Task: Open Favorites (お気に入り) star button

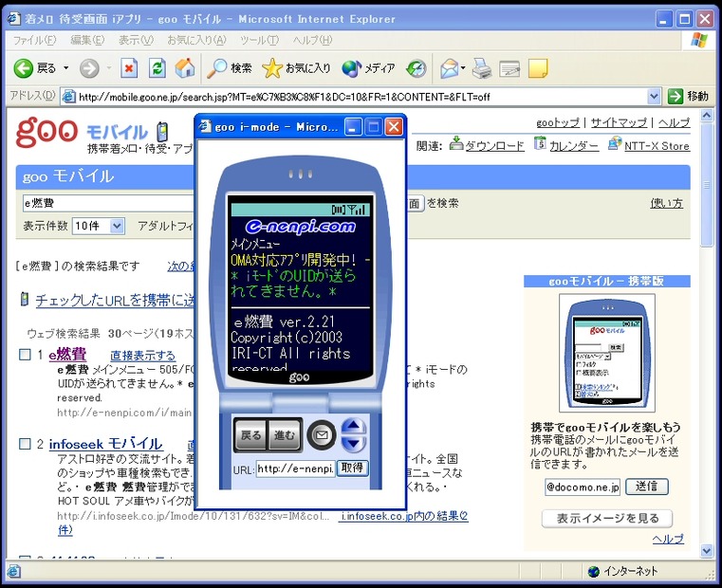Action: tap(296, 68)
